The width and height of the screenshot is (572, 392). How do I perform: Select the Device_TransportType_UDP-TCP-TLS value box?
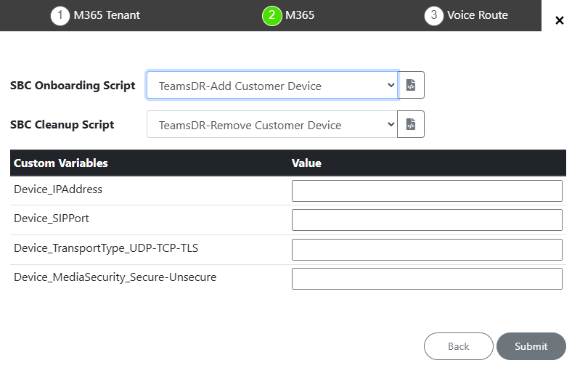[x=427, y=250]
